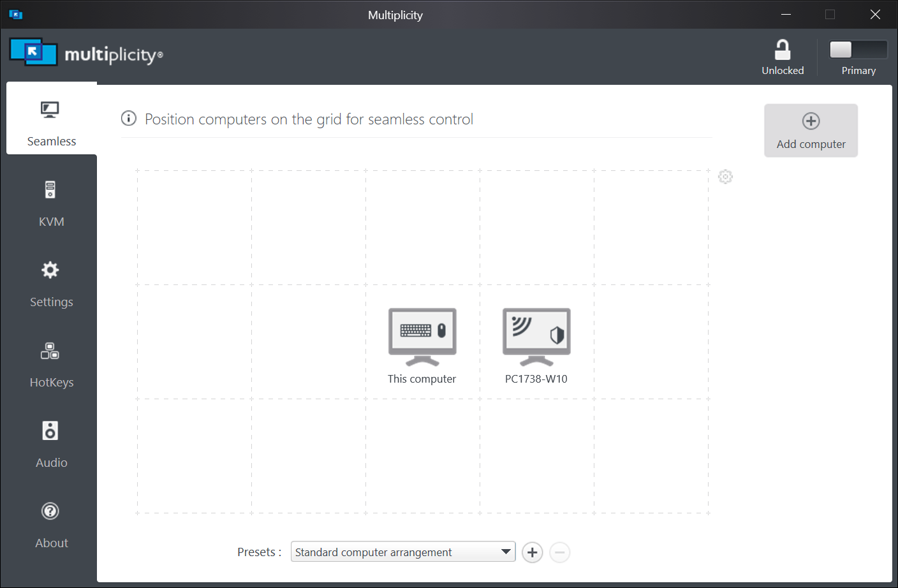Open grid options gear icon
Screen dimensions: 898x588
click(725, 177)
